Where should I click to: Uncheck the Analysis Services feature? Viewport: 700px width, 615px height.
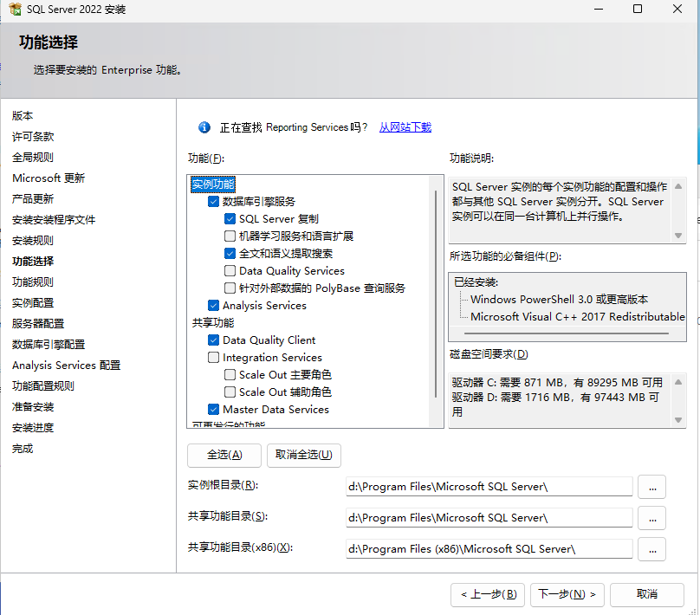pyautogui.click(x=213, y=305)
